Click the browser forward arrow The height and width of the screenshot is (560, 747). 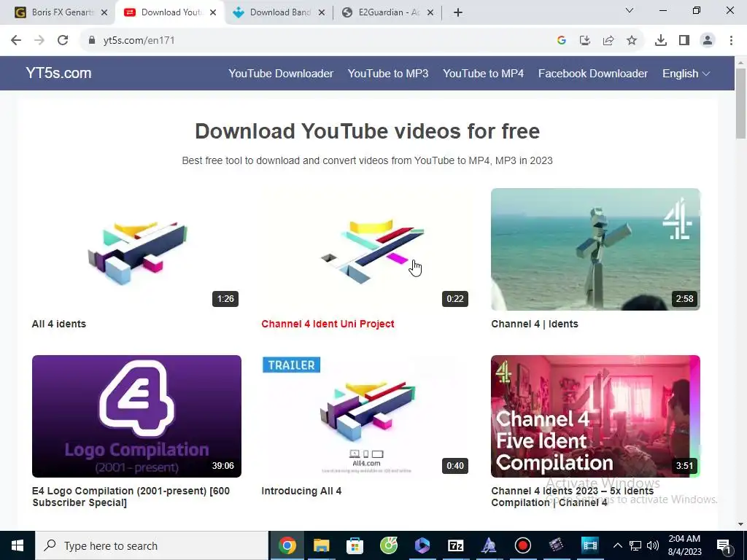[39, 41]
